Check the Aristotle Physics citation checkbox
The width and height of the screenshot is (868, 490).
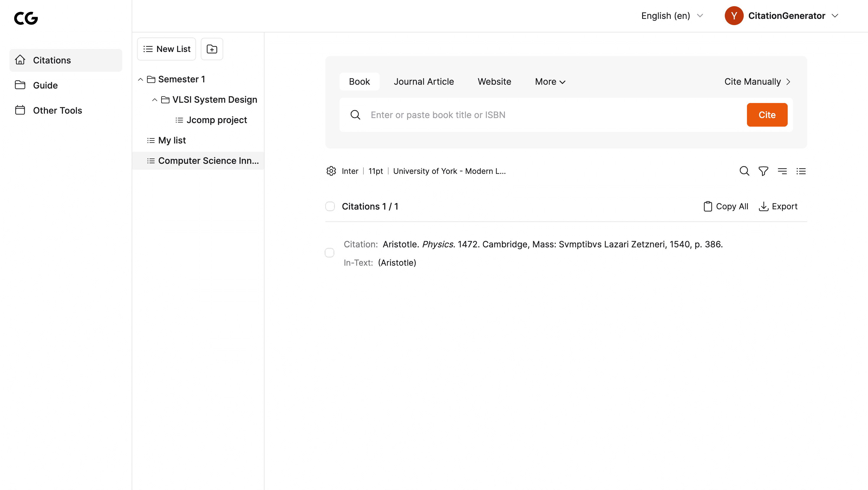(329, 253)
